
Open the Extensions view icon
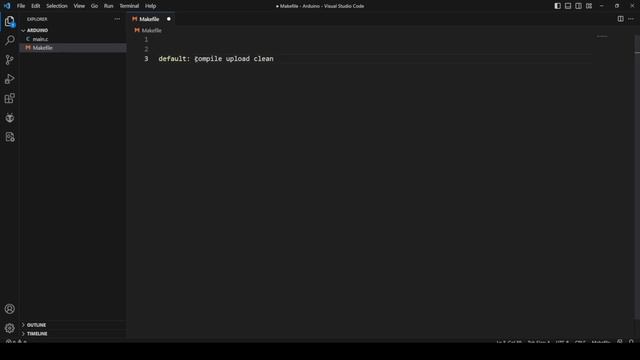click(x=9, y=98)
